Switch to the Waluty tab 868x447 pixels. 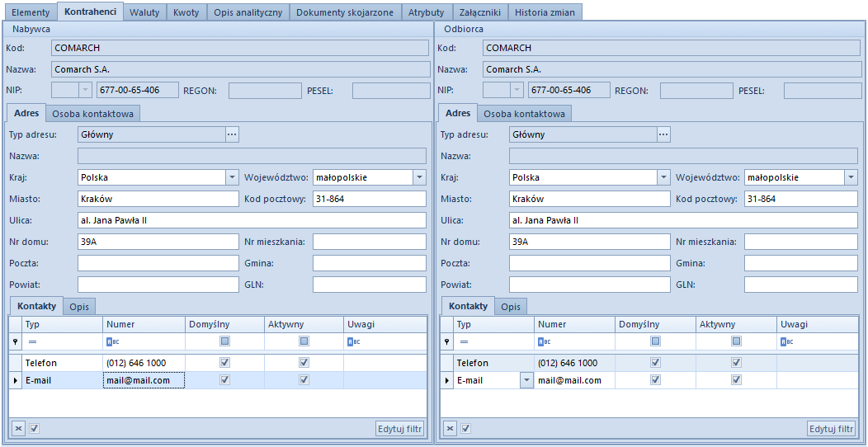point(144,12)
